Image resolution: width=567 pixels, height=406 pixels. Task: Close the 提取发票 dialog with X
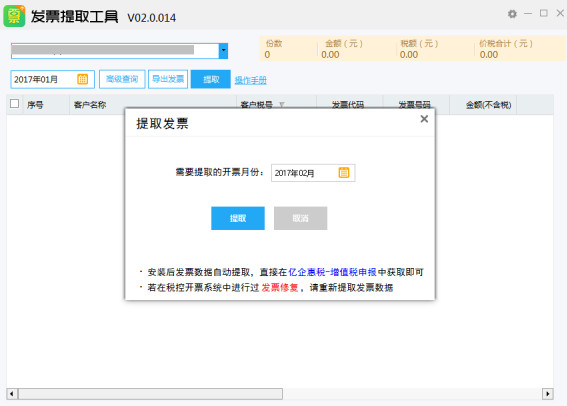(x=424, y=119)
